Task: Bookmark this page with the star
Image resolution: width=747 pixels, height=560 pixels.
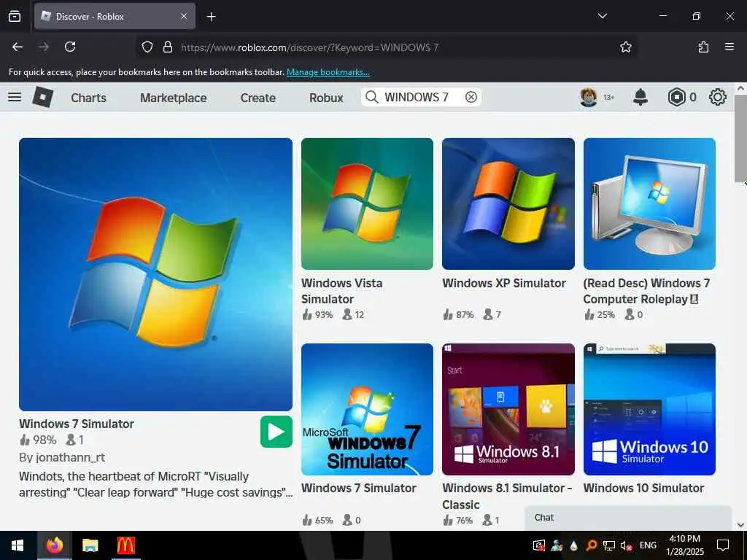Action: click(x=625, y=47)
